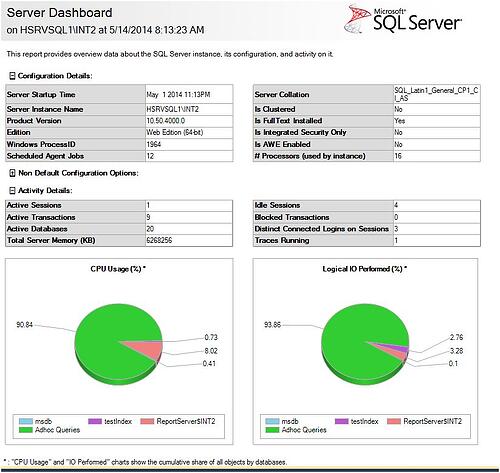The width and height of the screenshot is (500, 473).
Task: Select the Is Clustered value No
Action: (x=398, y=109)
